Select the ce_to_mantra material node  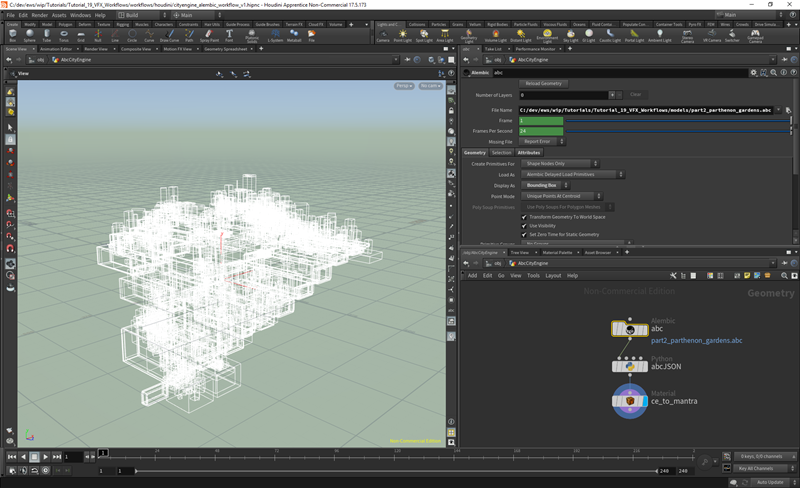[x=630, y=401]
